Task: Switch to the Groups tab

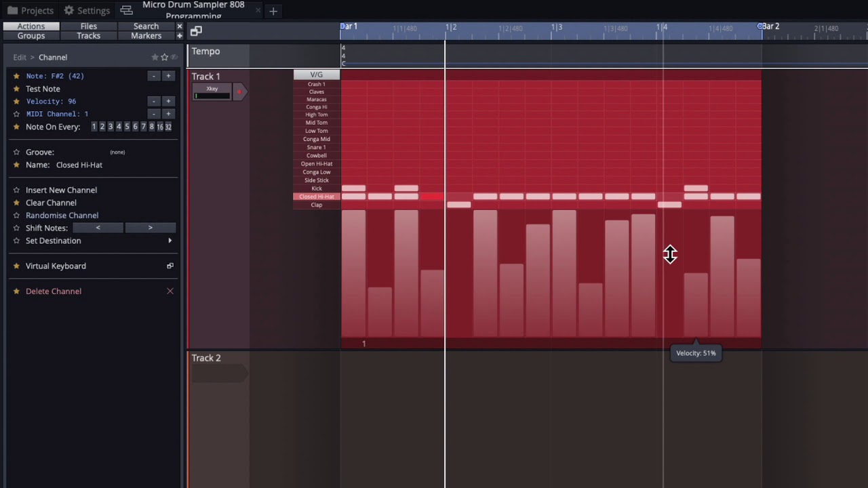Action: [x=31, y=36]
